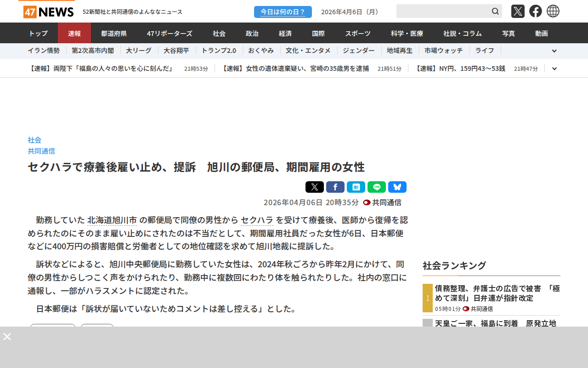Open the Facebook header icon

coord(536,11)
